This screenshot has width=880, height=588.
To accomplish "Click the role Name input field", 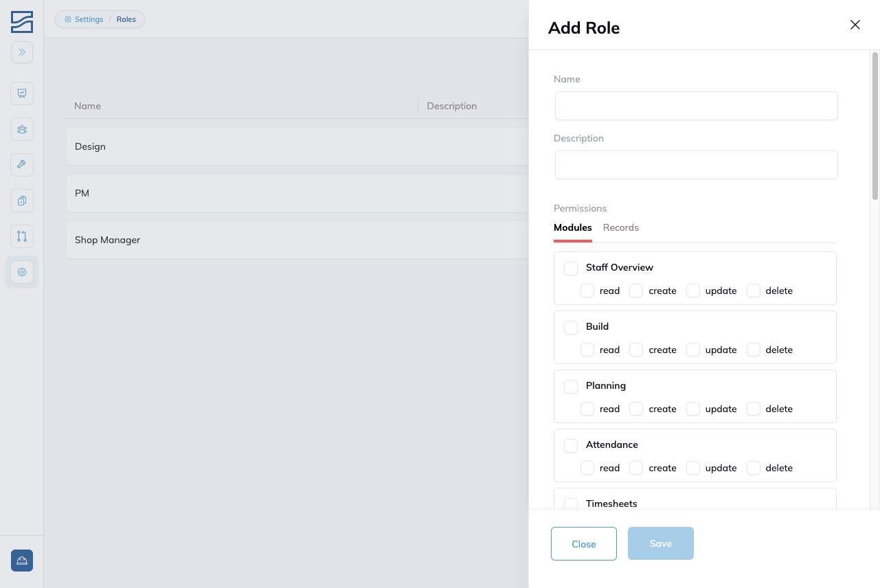I will [x=697, y=106].
